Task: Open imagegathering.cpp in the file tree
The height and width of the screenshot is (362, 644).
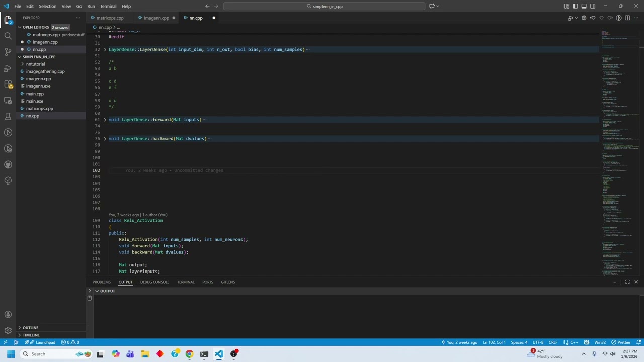Action: [45, 71]
